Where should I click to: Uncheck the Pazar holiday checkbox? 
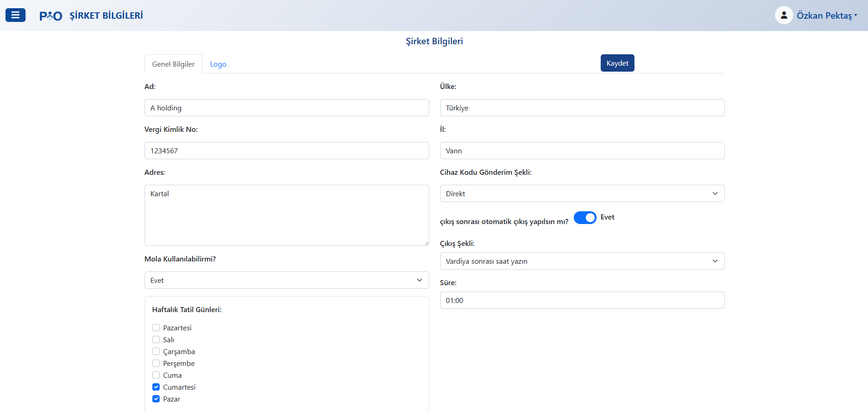(156, 399)
